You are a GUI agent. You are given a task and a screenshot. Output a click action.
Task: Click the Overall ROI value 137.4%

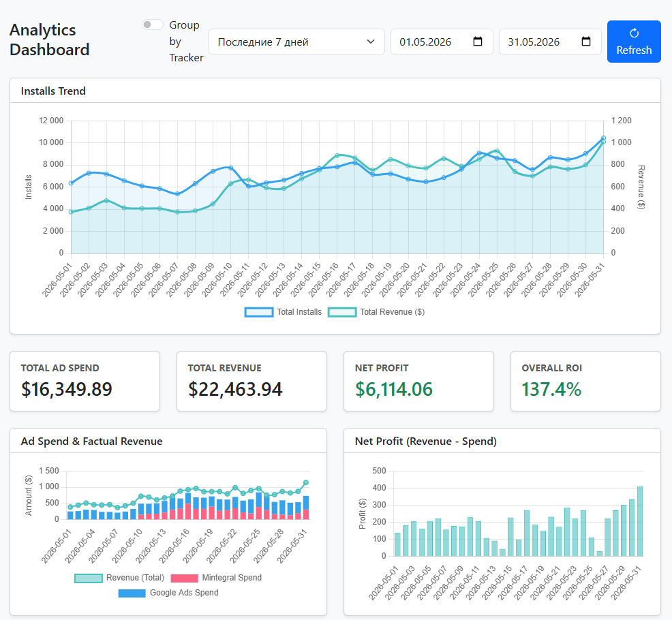tap(551, 389)
